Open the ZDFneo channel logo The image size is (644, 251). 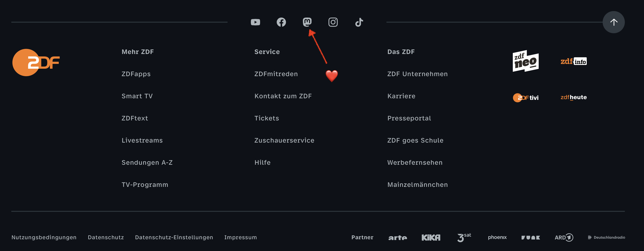526,61
